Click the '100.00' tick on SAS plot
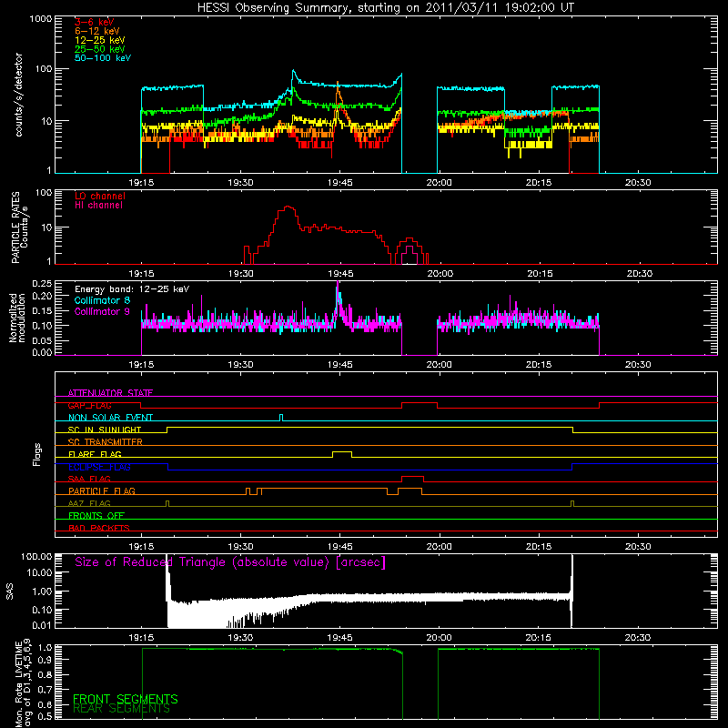The image size is (728, 728). [36, 556]
